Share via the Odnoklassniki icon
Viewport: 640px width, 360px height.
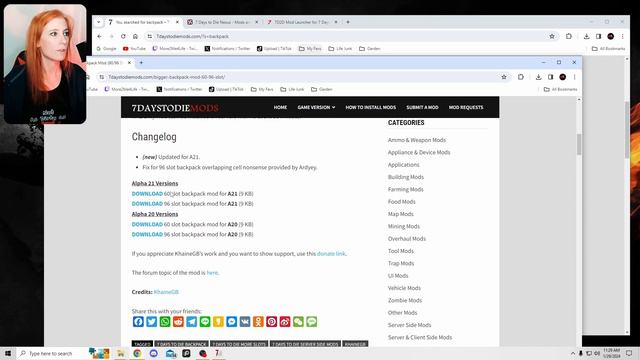pyautogui.click(x=258, y=322)
